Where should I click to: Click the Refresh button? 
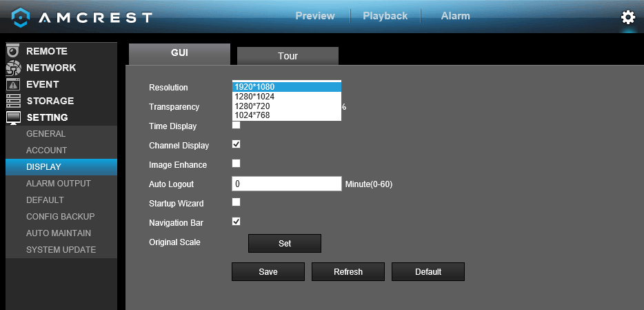(348, 272)
